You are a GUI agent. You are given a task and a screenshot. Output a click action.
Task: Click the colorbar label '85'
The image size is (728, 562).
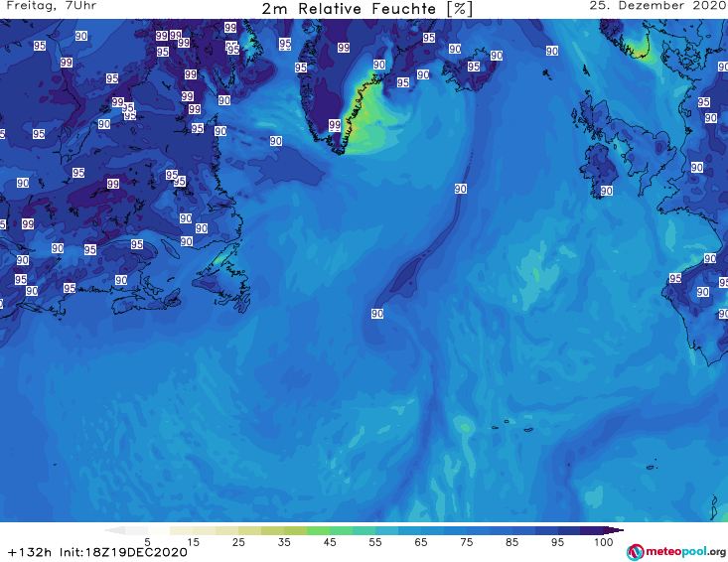512,542
